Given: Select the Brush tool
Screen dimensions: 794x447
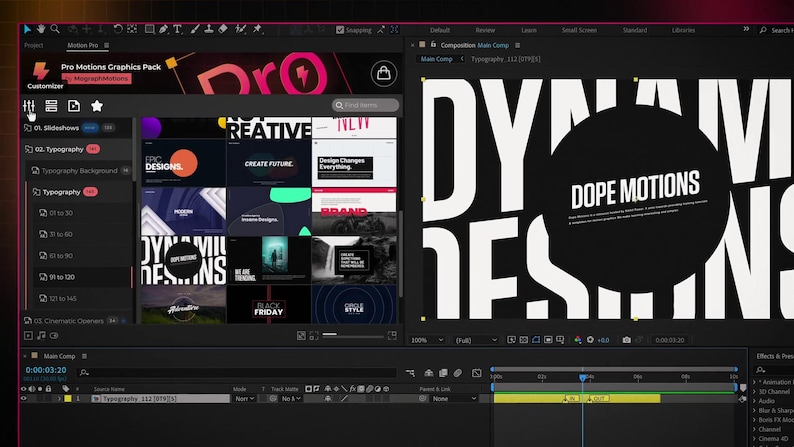Looking at the screenshot, I should point(195,29).
